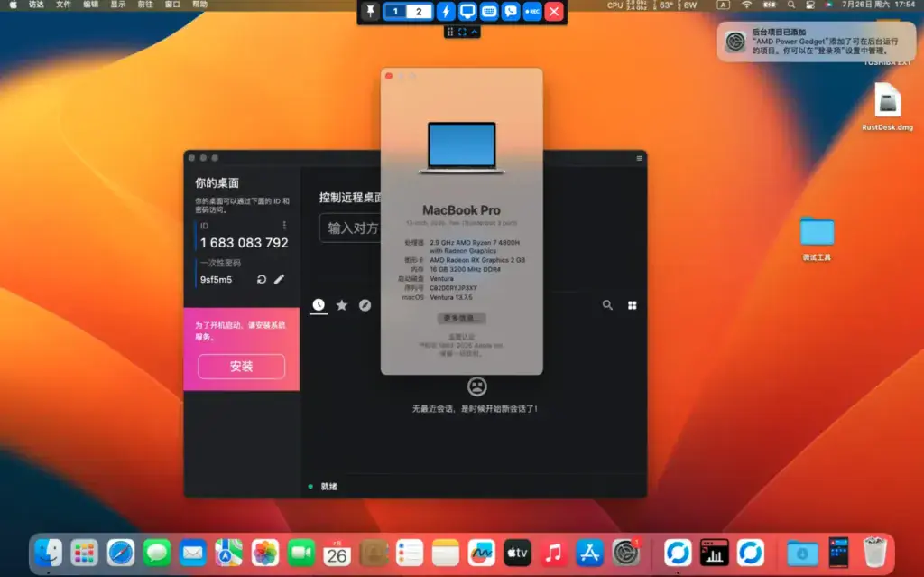
Task: Open Trash in the Dock
Action: click(x=874, y=552)
